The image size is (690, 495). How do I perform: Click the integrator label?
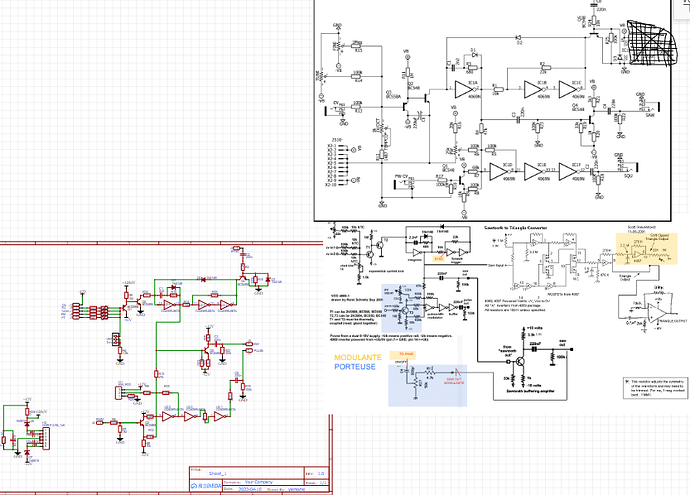tap(415, 260)
